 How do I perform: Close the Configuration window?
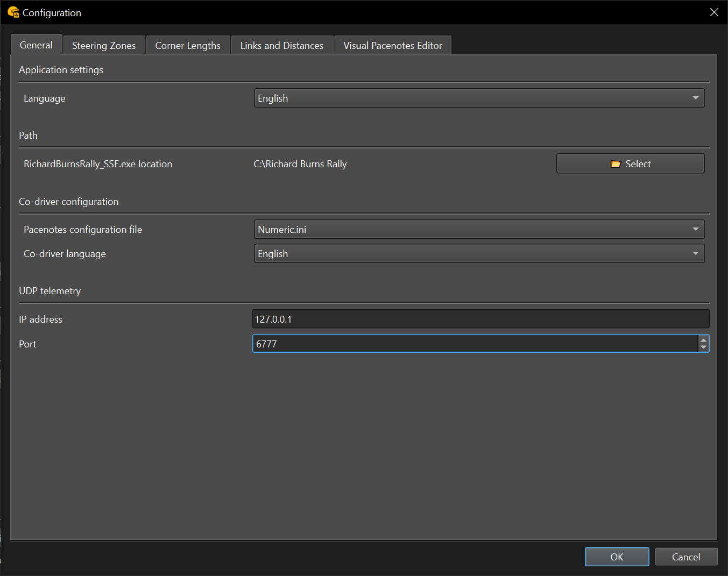714,12
